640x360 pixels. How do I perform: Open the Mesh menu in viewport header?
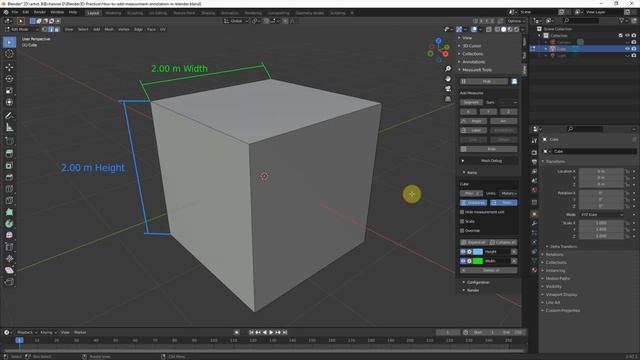[x=109, y=29]
